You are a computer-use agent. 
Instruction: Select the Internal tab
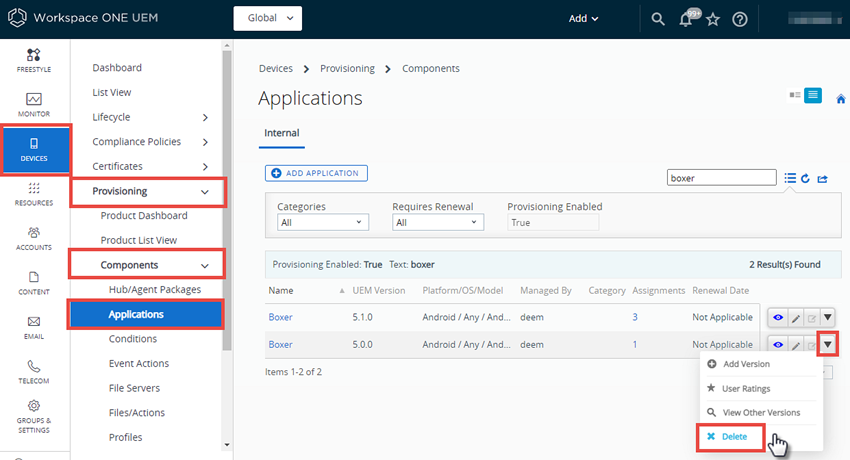click(x=282, y=133)
